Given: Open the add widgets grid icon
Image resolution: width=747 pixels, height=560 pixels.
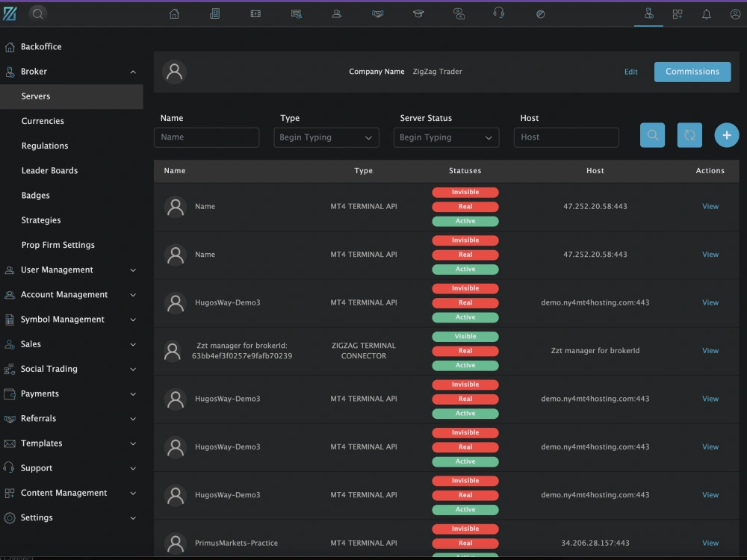Looking at the screenshot, I should (678, 14).
